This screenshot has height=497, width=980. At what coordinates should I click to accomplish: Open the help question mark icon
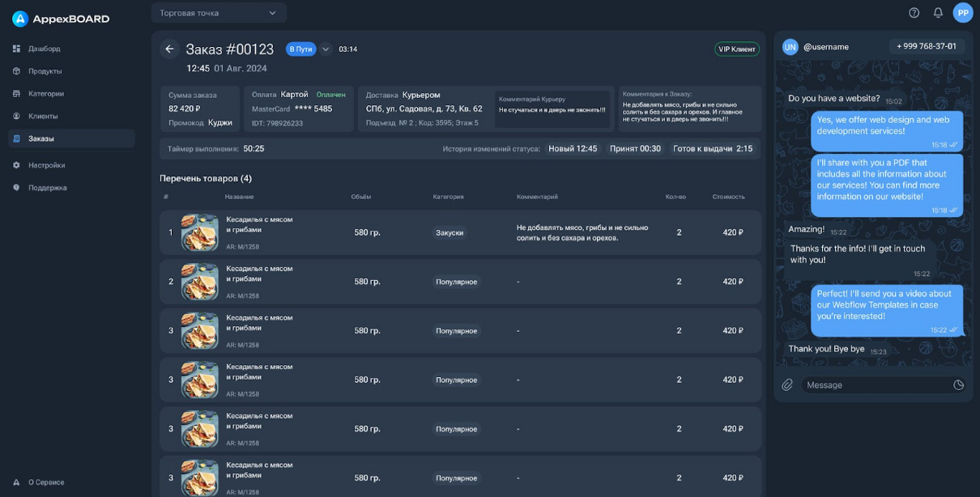click(x=914, y=13)
